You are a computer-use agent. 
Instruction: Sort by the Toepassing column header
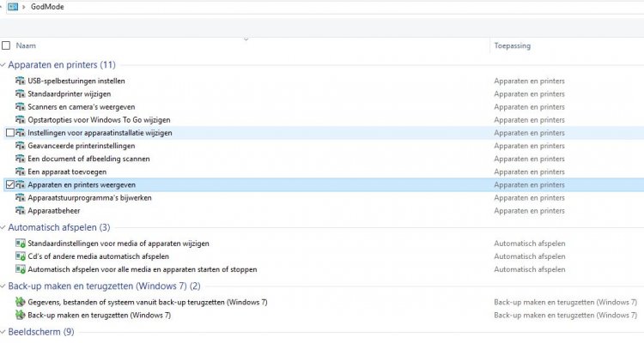point(514,45)
